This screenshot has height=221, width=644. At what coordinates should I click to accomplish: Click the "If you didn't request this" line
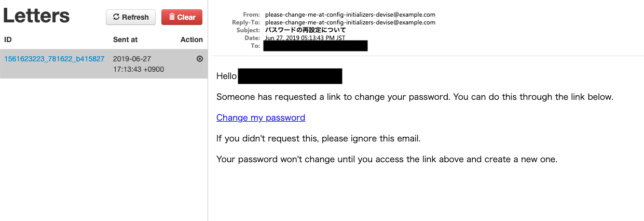[x=318, y=138]
